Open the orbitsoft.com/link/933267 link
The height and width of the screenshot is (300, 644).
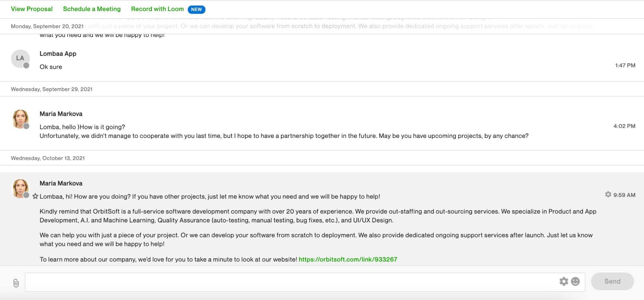point(348,259)
